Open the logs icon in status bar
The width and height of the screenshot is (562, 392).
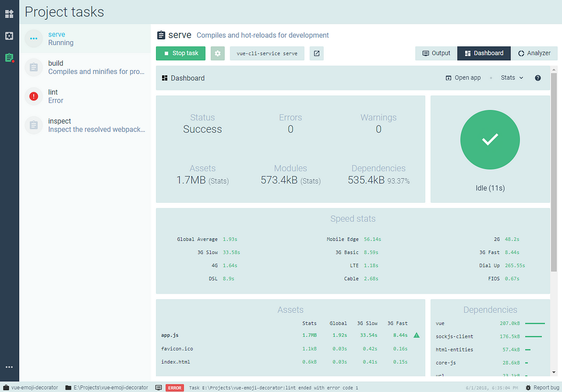[159, 388]
